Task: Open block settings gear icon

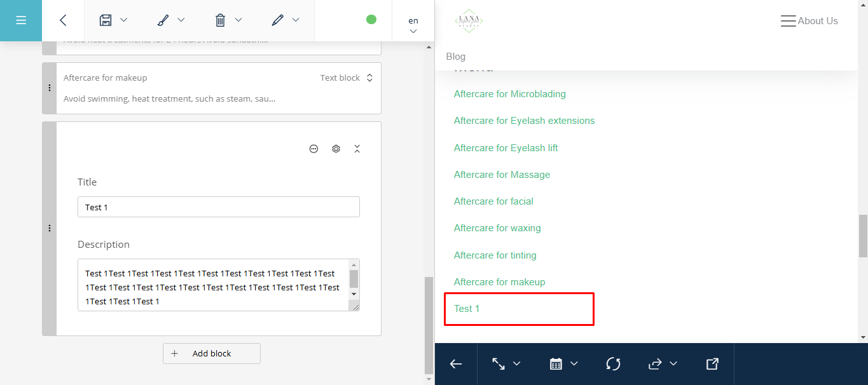Action: click(336, 149)
